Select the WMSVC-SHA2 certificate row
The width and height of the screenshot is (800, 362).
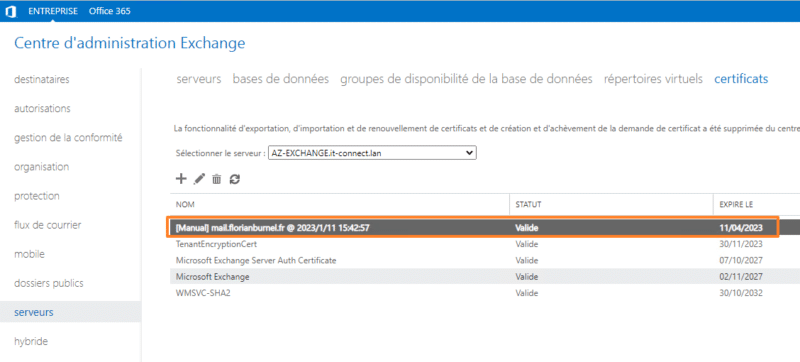coord(485,293)
